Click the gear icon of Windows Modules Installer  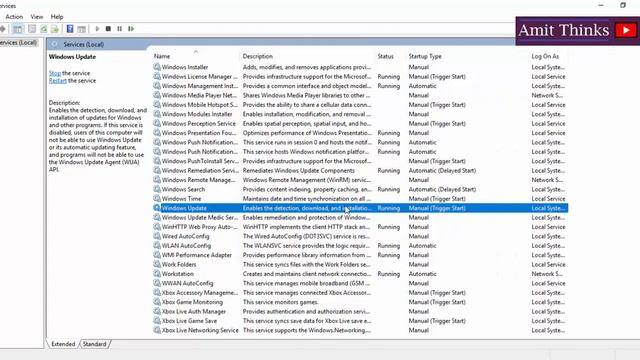pyautogui.click(x=157, y=114)
